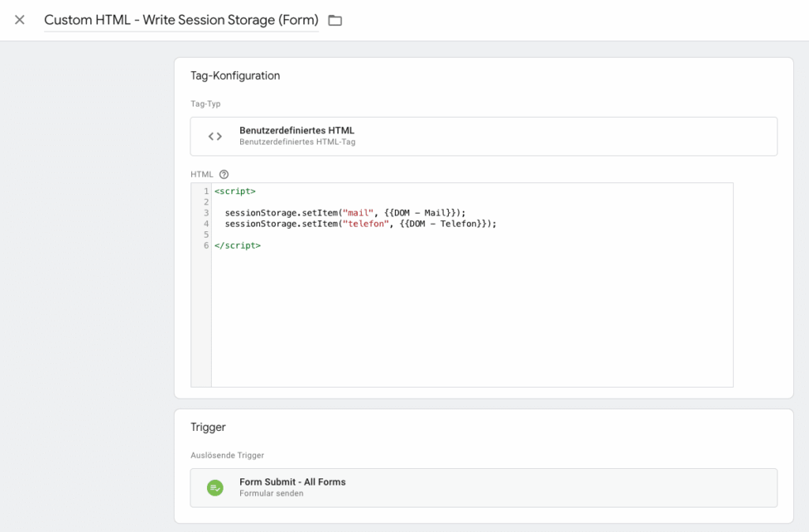Image resolution: width=809 pixels, height=532 pixels.
Task: Click the question mark beside HTML label
Action: [224, 174]
